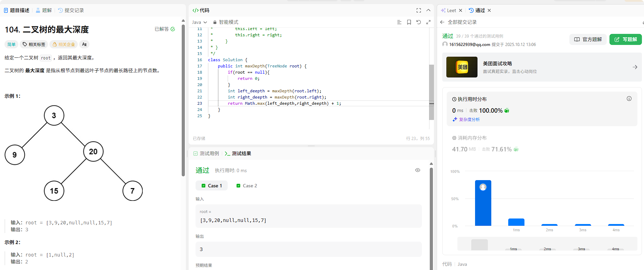
Task: Click the 相关标签 tag button
Action: 34,44
